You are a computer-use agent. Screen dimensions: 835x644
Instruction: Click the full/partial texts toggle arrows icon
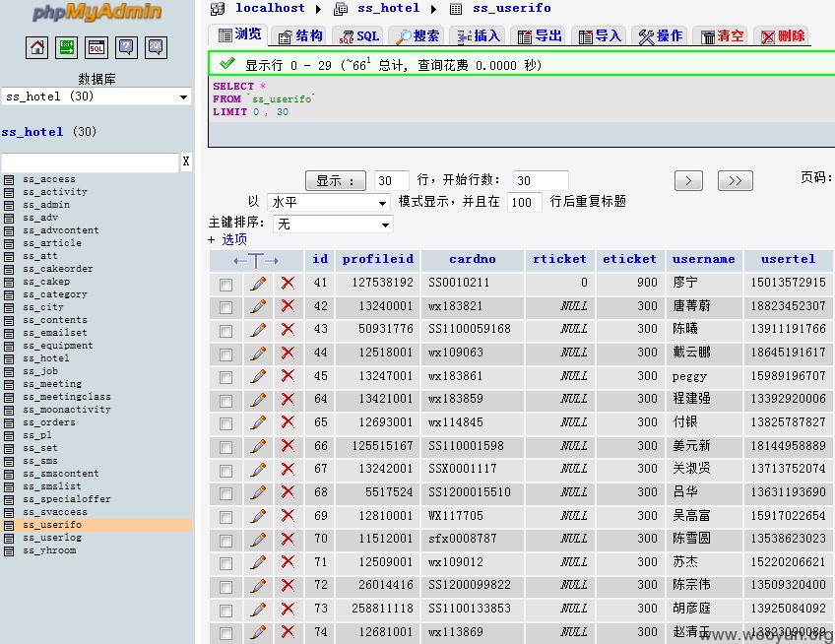tap(256, 261)
